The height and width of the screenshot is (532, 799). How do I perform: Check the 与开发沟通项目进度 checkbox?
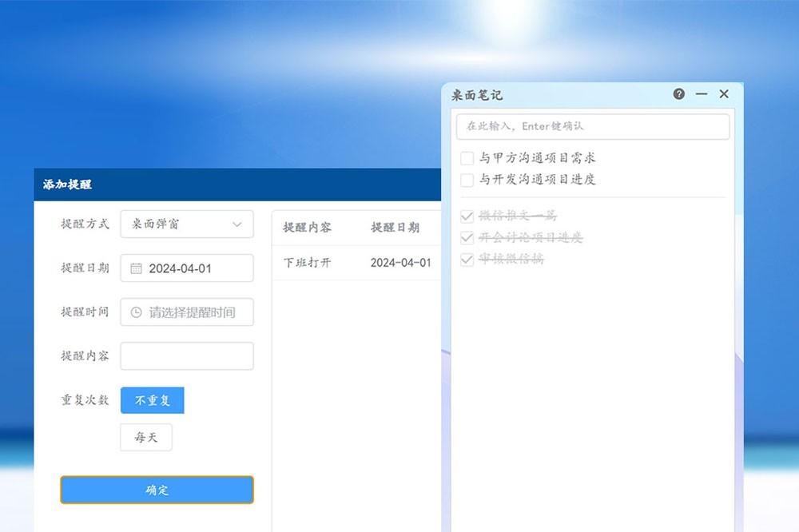pos(467,180)
